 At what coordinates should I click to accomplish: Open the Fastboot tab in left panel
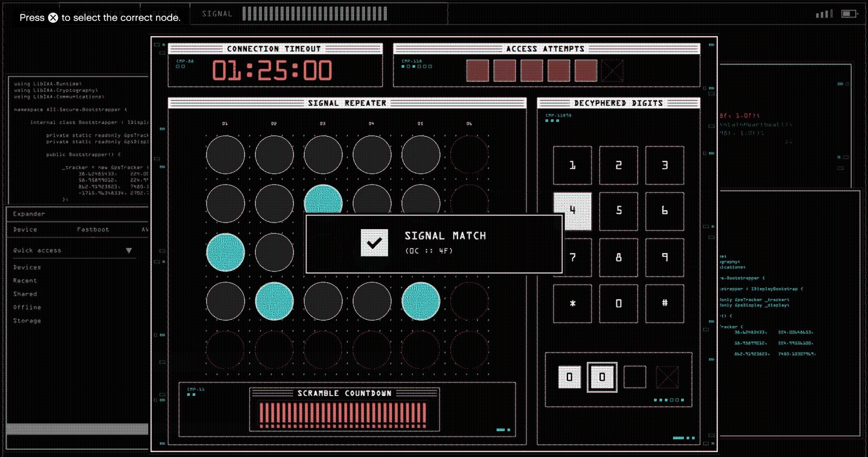click(x=93, y=230)
